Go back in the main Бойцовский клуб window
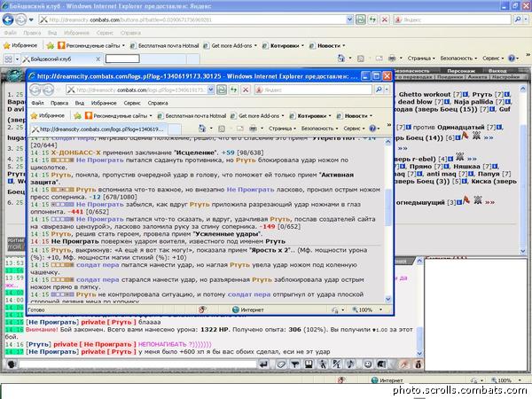Screen dimensions: 532x399 pos(8,20)
